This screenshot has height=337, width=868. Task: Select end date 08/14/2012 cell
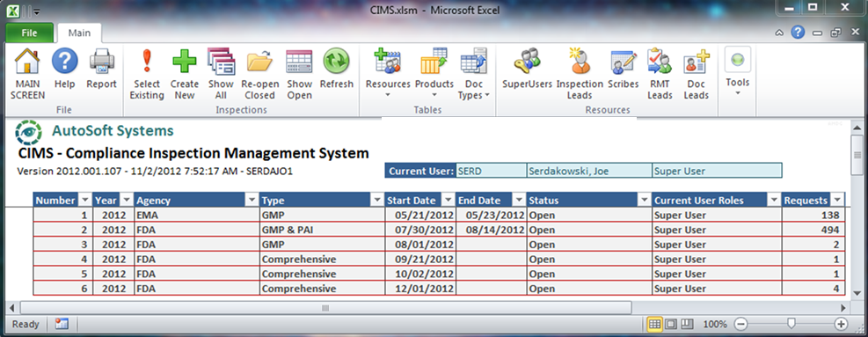click(491, 230)
